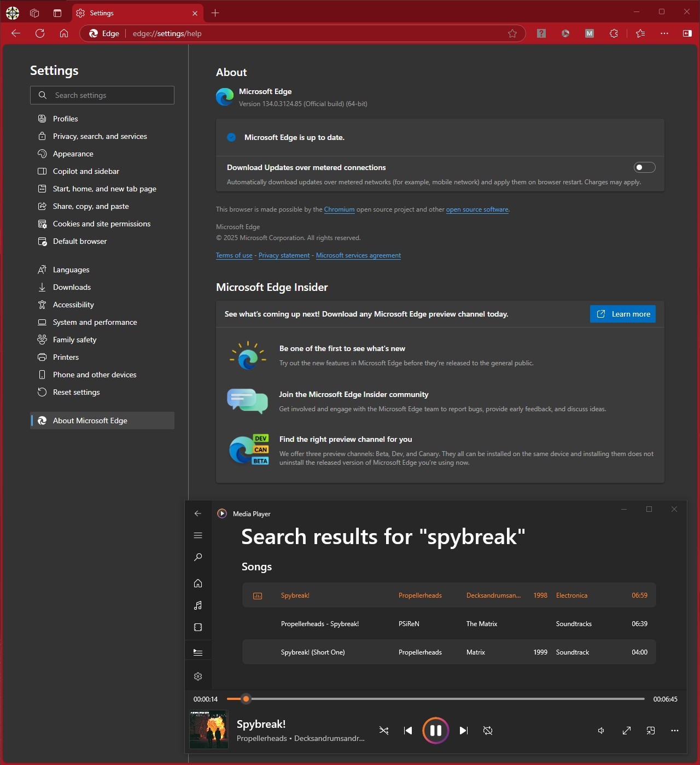The width and height of the screenshot is (700, 765).
Task: Click the question mark extension icon
Action: coord(541,33)
